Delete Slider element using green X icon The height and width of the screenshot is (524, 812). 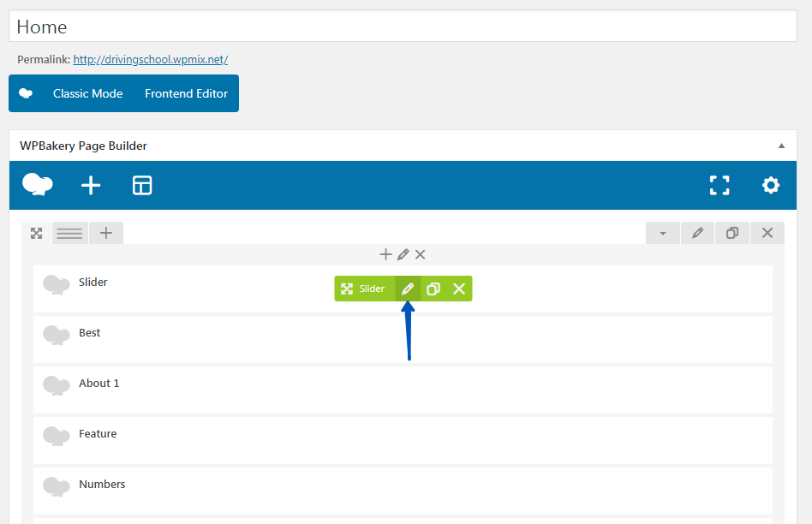[459, 289]
